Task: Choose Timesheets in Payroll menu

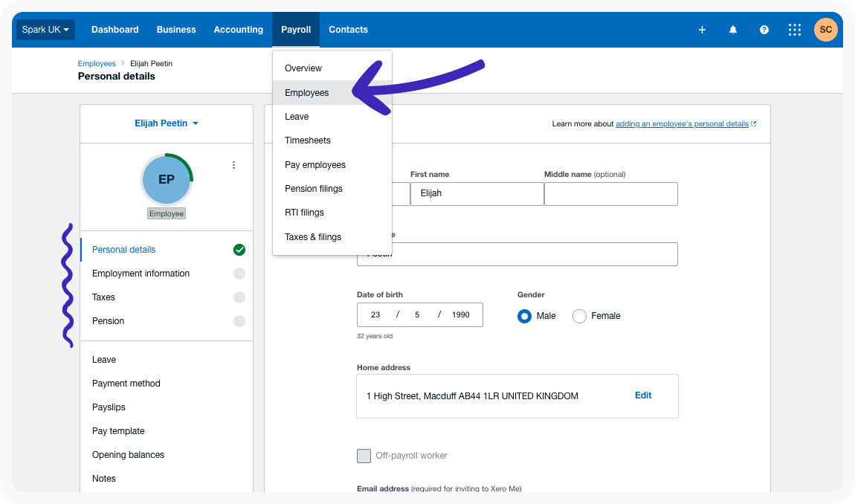Action: (332, 140)
